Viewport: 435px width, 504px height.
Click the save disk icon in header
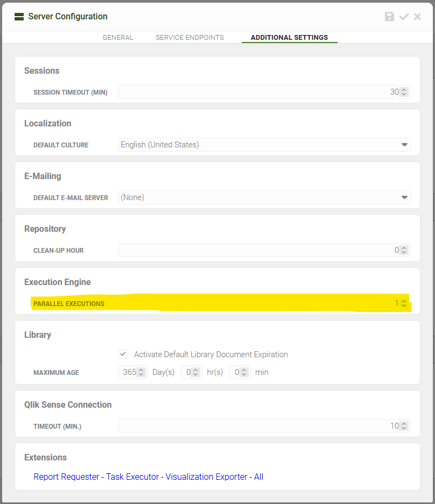(389, 16)
